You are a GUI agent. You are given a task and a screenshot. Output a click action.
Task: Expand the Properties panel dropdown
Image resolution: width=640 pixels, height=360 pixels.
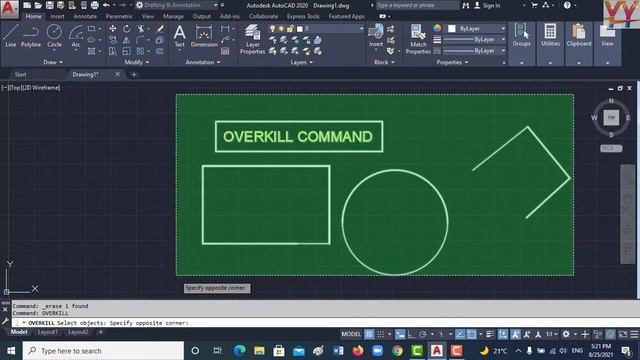[452, 62]
